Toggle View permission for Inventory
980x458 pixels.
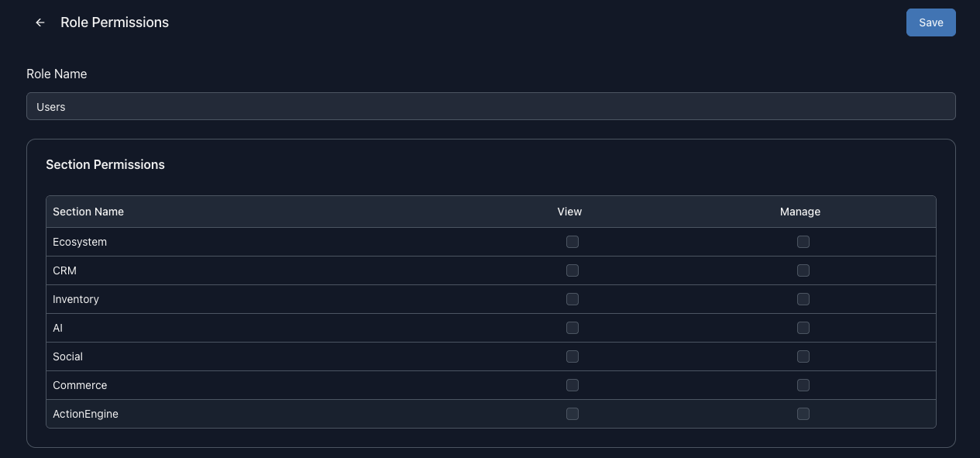click(573, 299)
